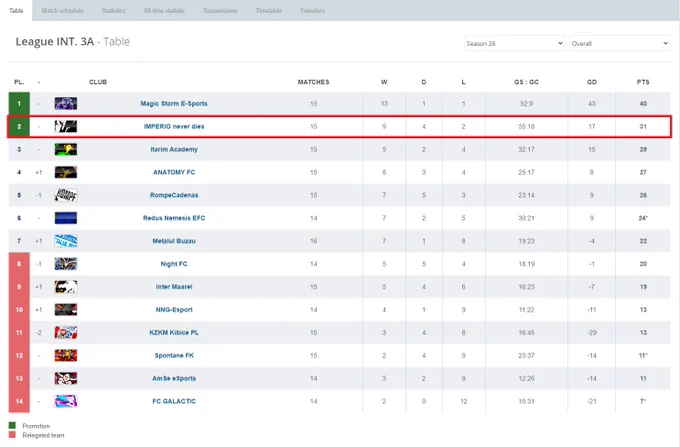Click the Promotion legend label
Viewport: 680px width, 447px height.
36,426
